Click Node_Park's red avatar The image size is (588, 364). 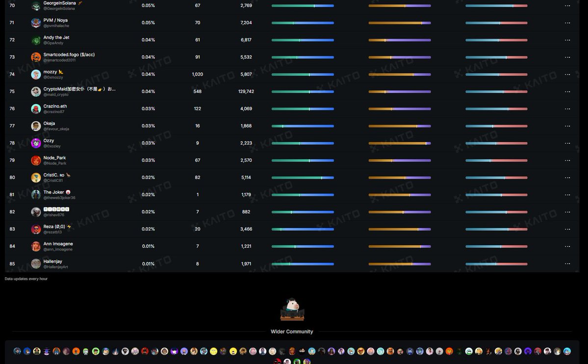pyautogui.click(x=36, y=160)
